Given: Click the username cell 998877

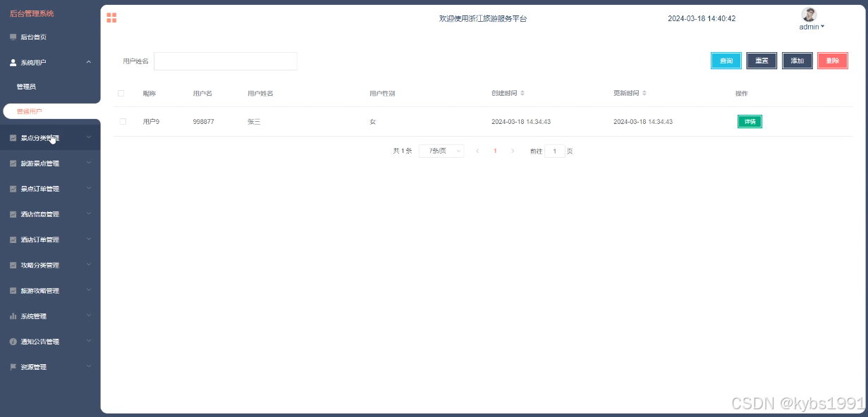Looking at the screenshot, I should pos(204,122).
